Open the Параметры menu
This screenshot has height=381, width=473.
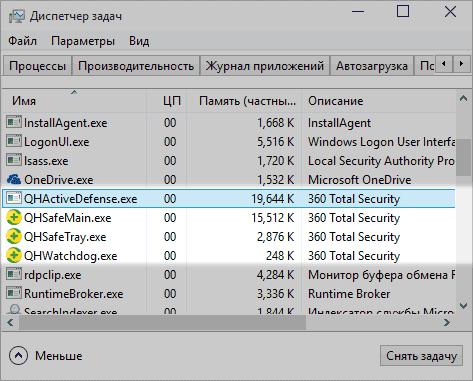[x=83, y=41]
